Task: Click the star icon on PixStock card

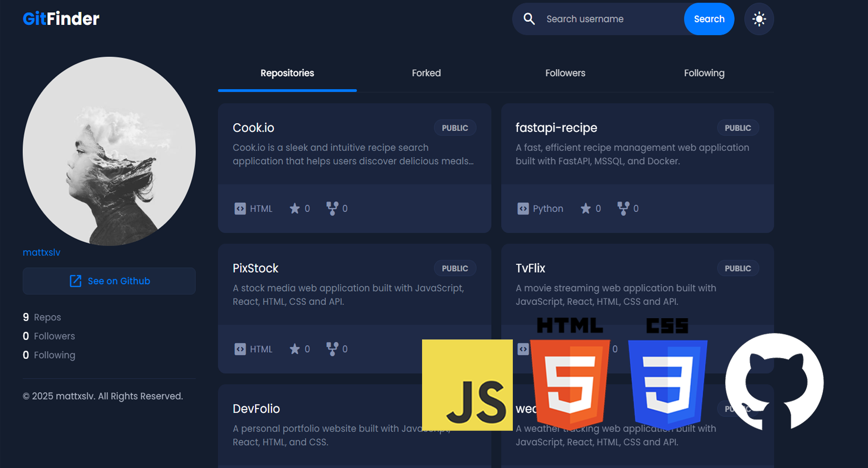Action: (295, 348)
